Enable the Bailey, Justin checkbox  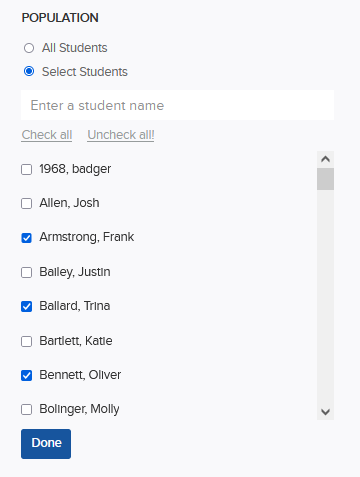pos(26,272)
